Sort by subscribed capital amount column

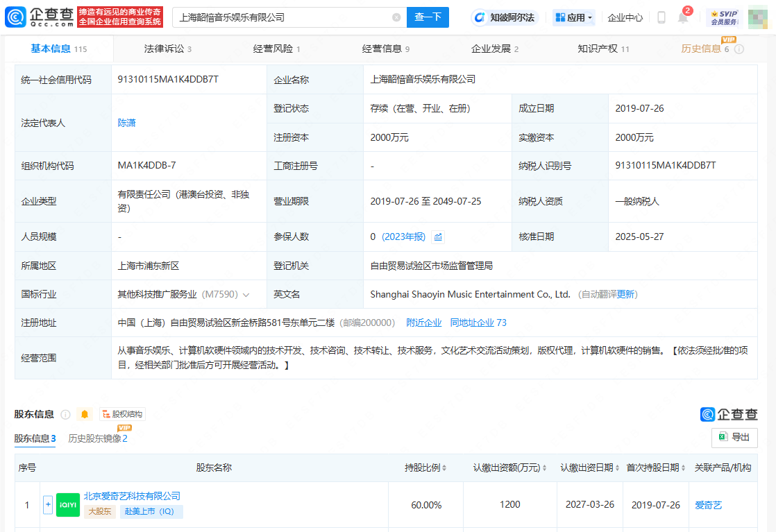coord(510,468)
